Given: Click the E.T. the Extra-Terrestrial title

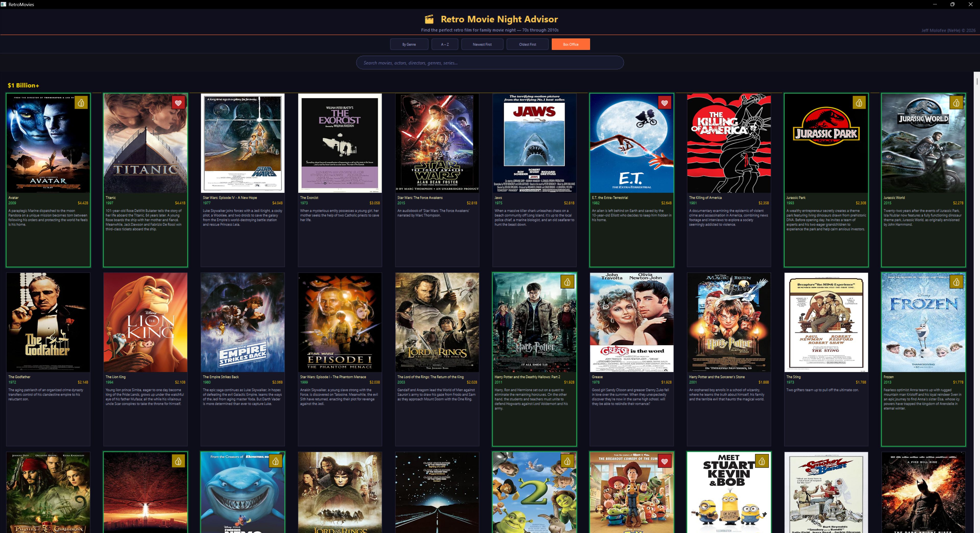Looking at the screenshot, I should [610, 197].
